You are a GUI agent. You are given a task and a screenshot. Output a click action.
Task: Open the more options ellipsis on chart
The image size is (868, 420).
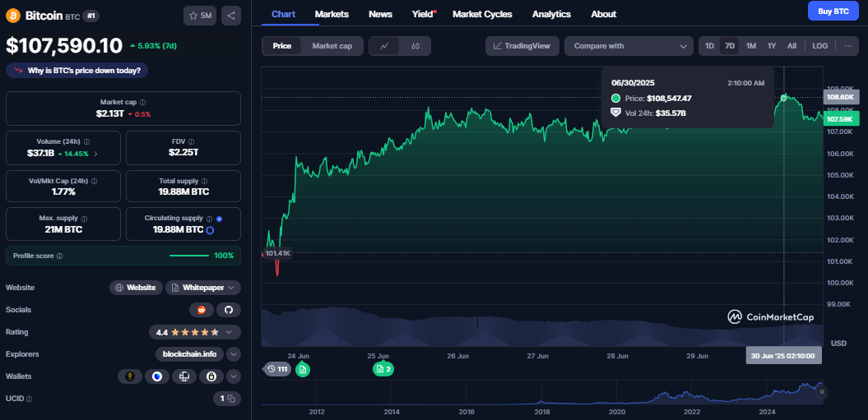pyautogui.click(x=847, y=46)
